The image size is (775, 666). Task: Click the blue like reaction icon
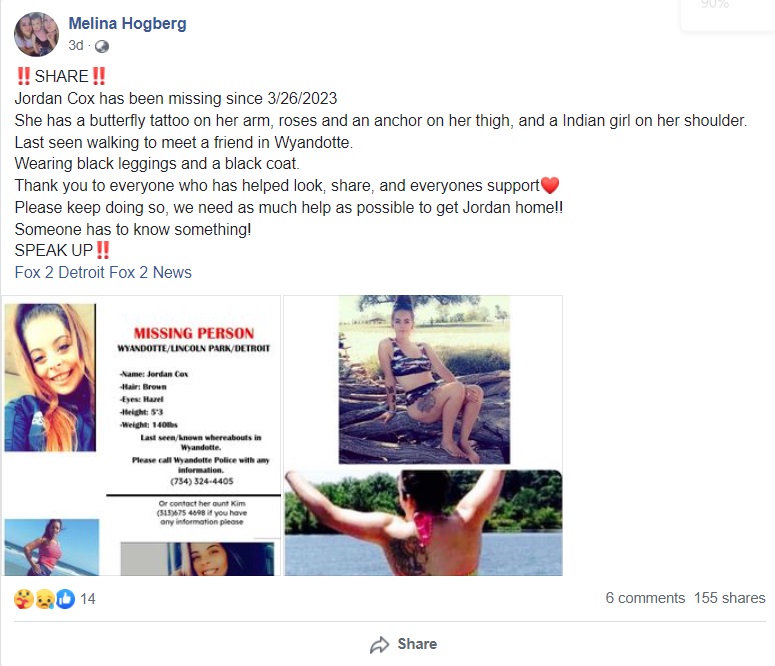pyautogui.click(x=65, y=599)
